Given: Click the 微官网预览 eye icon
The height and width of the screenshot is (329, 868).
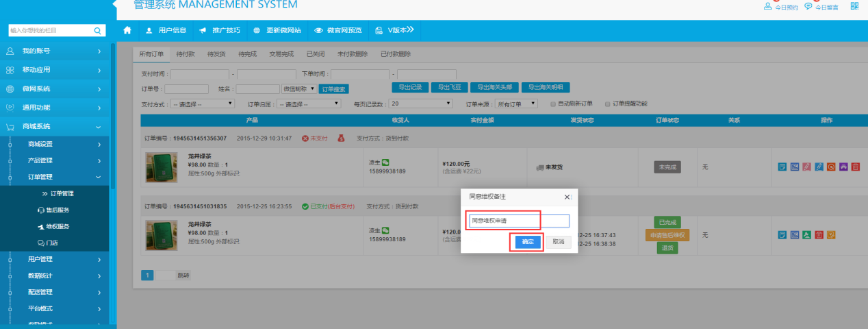Looking at the screenshot, I should point(318,30).
